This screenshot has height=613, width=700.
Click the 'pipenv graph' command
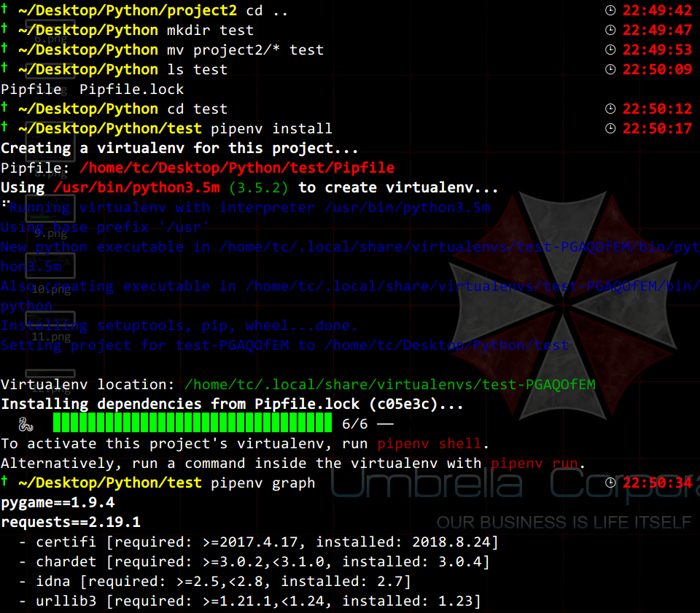click(263, 483)
